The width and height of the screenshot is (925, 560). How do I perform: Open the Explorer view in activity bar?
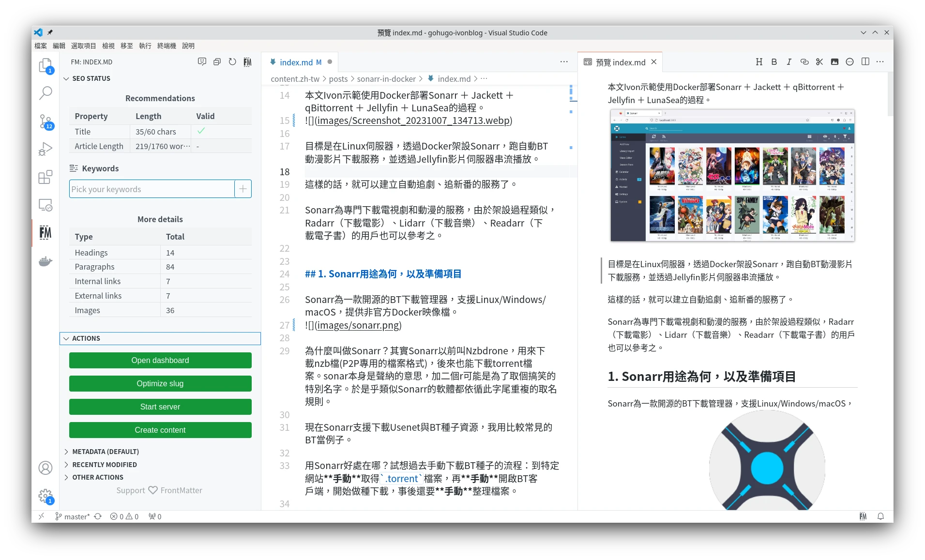coord(45,65)
